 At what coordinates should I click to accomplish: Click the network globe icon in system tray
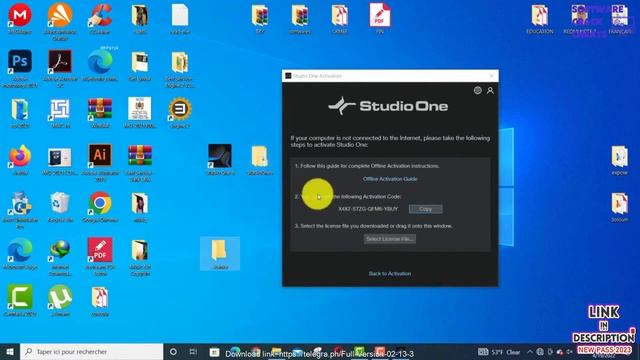click(540, 351)
